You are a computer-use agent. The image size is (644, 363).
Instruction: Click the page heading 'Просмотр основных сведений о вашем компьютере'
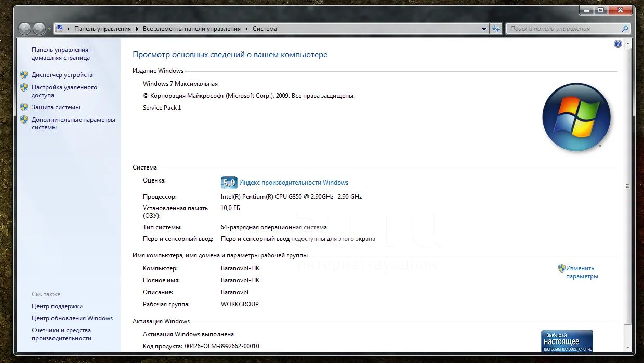click(230, 55)
